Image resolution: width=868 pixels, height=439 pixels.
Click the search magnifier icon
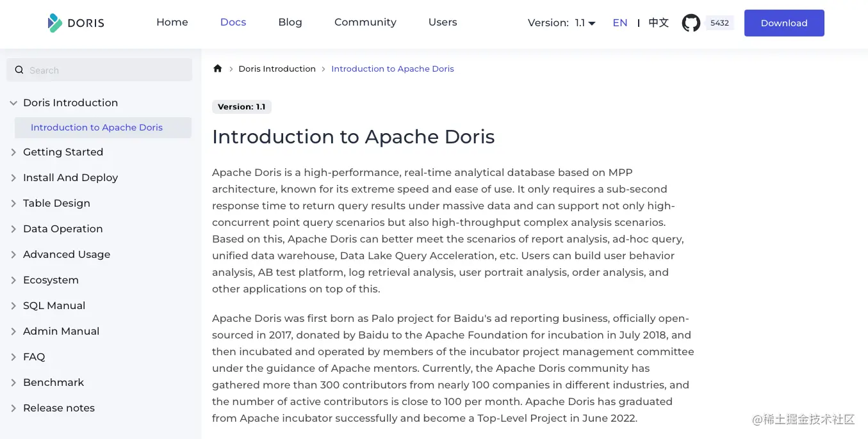19,70
